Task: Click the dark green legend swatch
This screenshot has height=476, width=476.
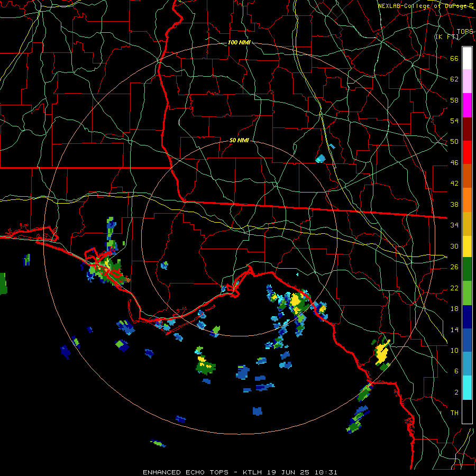Action: (x=467, y=269)
